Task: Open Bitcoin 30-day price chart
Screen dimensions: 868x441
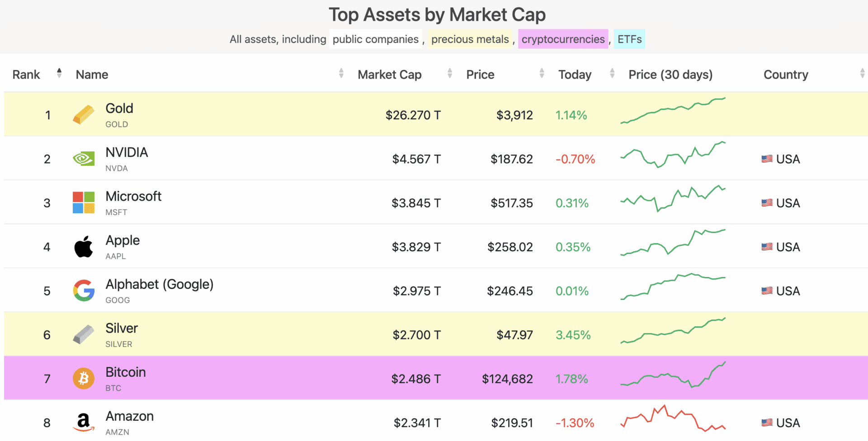Action: click(x=673, y=375)
